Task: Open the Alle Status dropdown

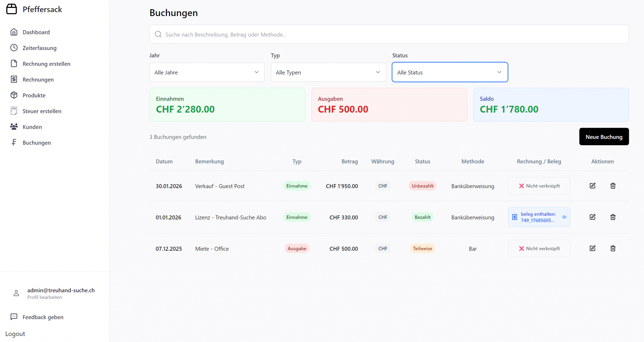Action: coord(449,72)
